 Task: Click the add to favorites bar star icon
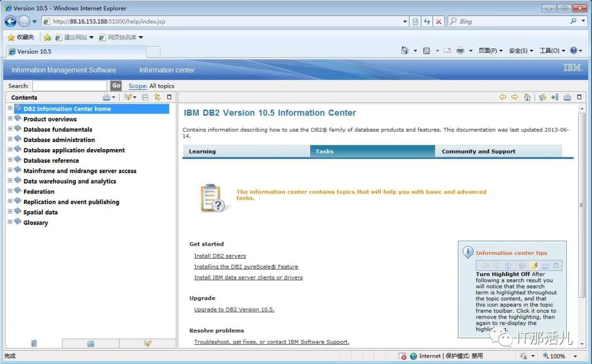tap(47, 37)
